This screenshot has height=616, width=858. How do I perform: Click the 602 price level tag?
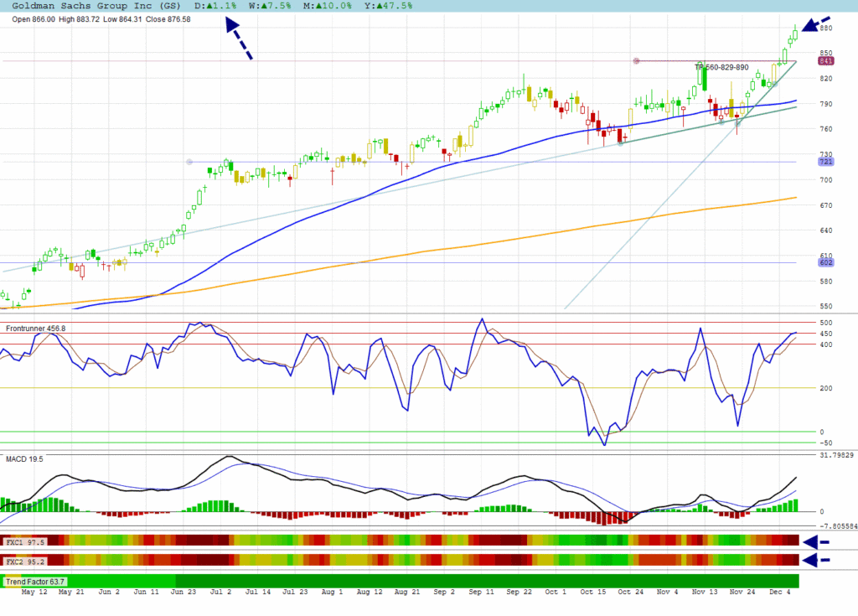(825, 262)
